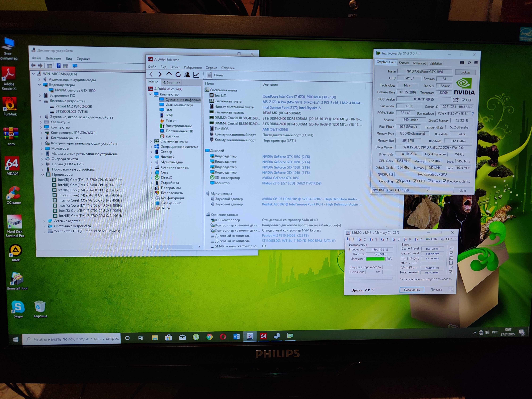Viewport: 532px width, 399px height.
Task: Collapse the Процессоры tree node
Action: (43, 174)
